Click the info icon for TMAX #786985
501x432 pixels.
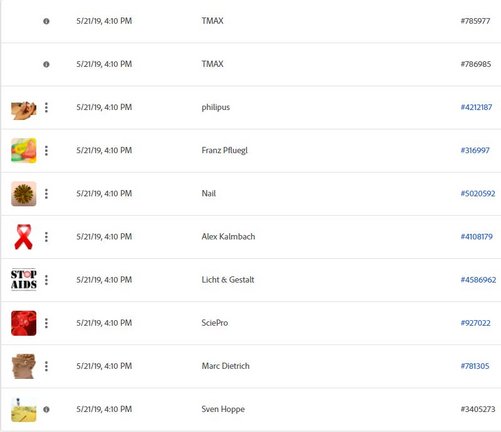tap(46, 64)
